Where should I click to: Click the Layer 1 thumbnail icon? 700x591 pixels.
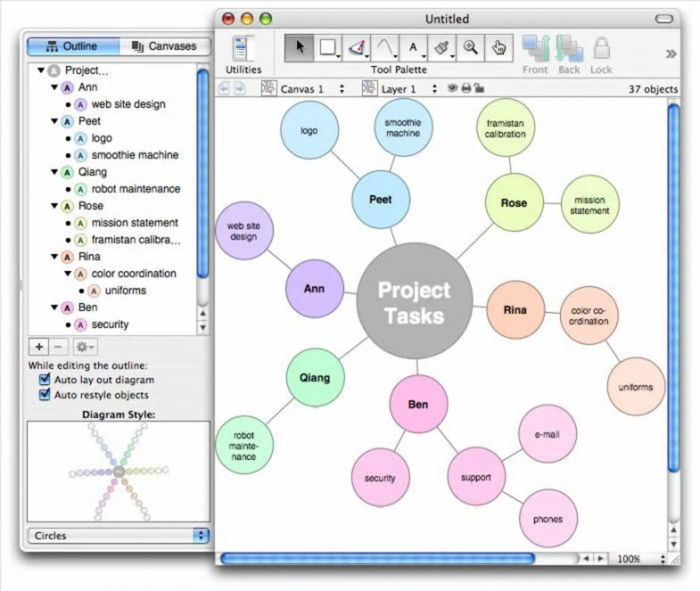(369, 88)
